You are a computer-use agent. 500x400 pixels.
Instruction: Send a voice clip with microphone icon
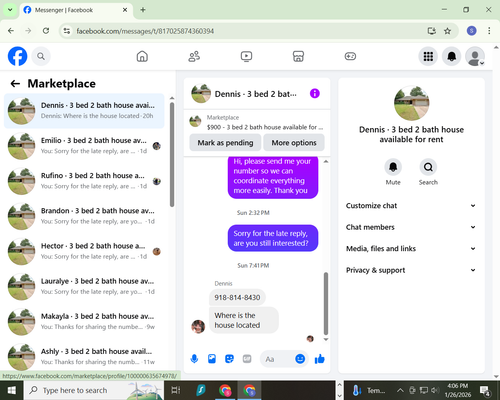pyautogui.click(x=194, y=359)
